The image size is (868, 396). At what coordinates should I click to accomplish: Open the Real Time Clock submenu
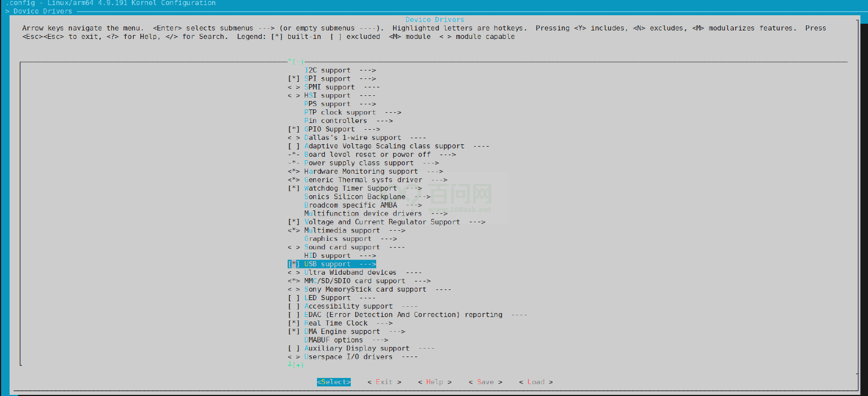pyautogui.click(x=336, y=323)
